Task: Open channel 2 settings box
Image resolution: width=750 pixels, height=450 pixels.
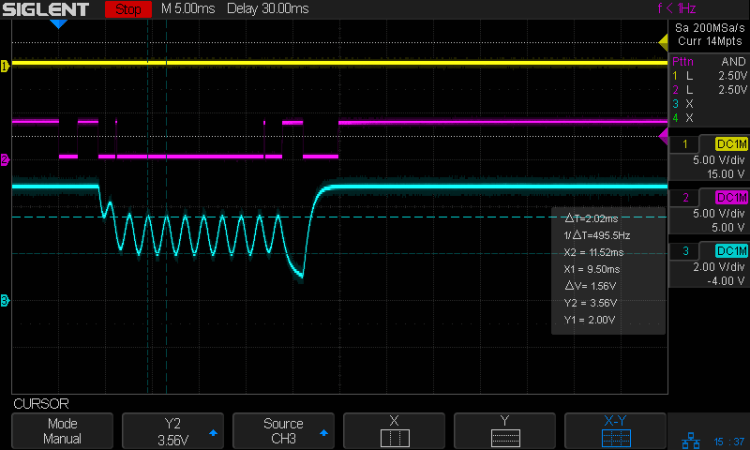Action: click(709, 212)
